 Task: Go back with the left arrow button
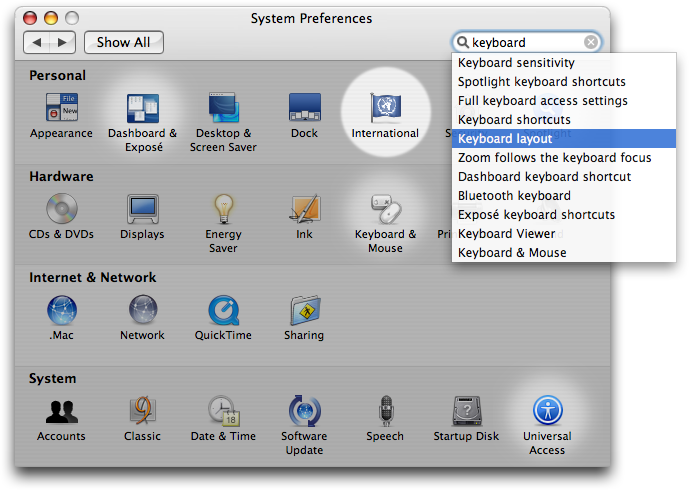coord(37,42)
